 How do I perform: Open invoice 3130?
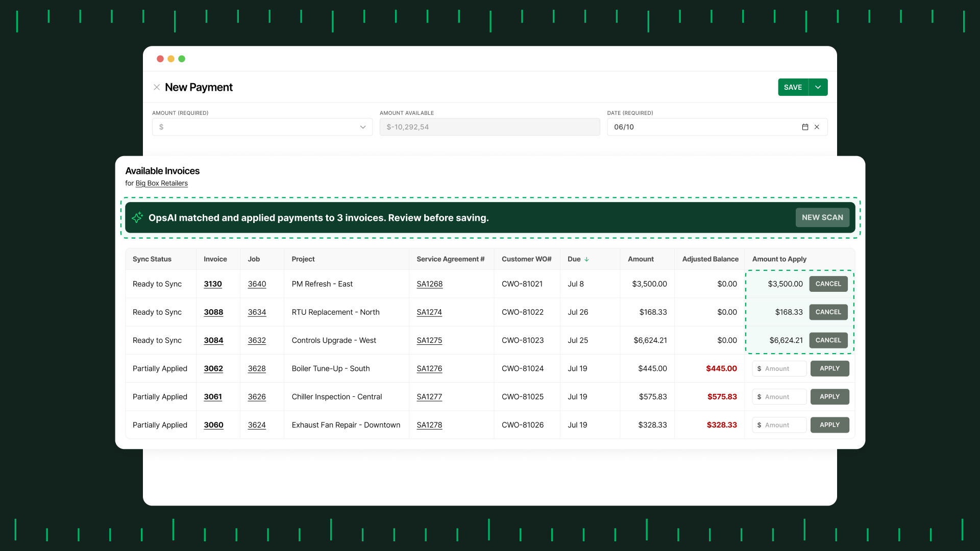(x=213, y=284)
